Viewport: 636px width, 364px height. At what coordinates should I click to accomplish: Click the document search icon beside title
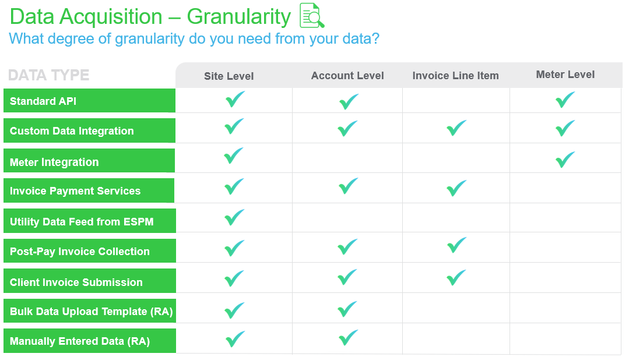click(312, 16)
